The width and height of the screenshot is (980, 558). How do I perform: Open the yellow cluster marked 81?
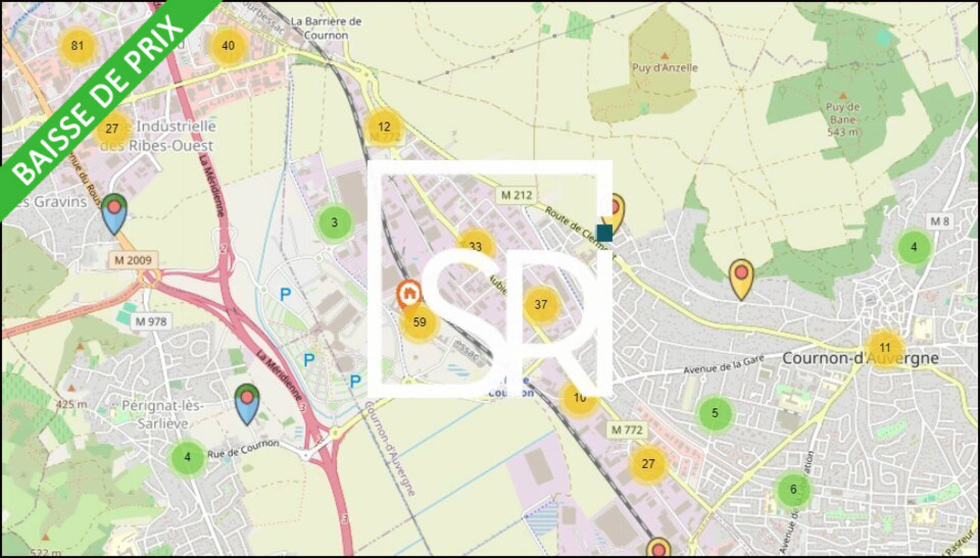point(77,45)
